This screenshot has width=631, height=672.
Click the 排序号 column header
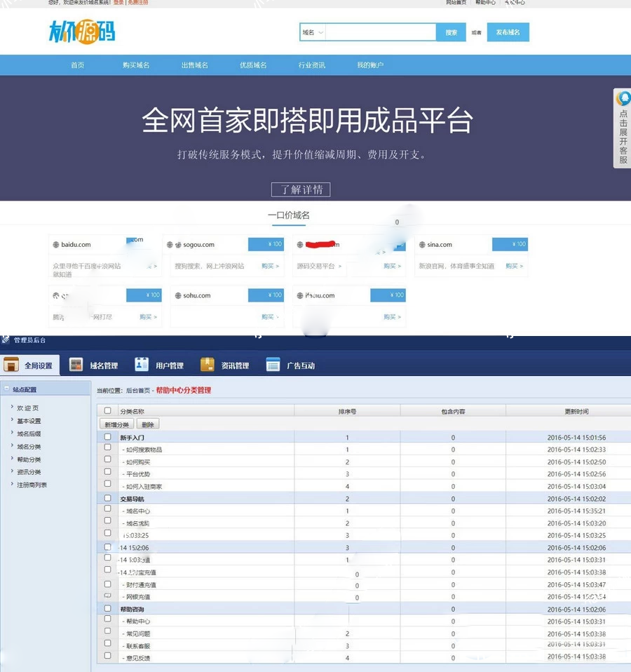tap(347, 412)
